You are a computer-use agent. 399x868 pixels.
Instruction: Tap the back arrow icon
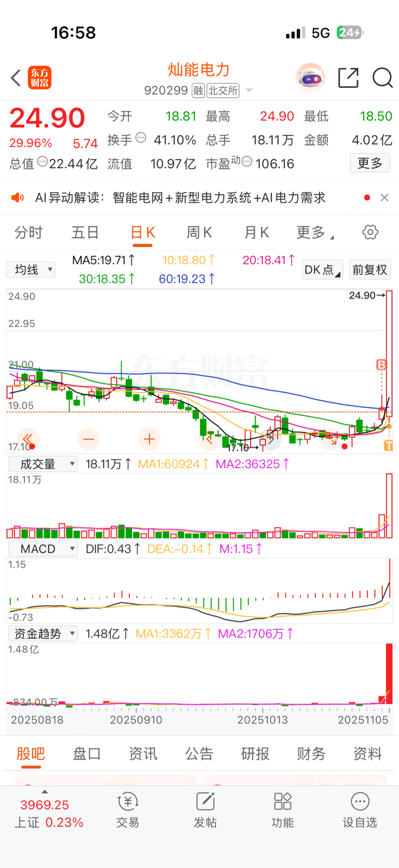click(x=16, y=78)
